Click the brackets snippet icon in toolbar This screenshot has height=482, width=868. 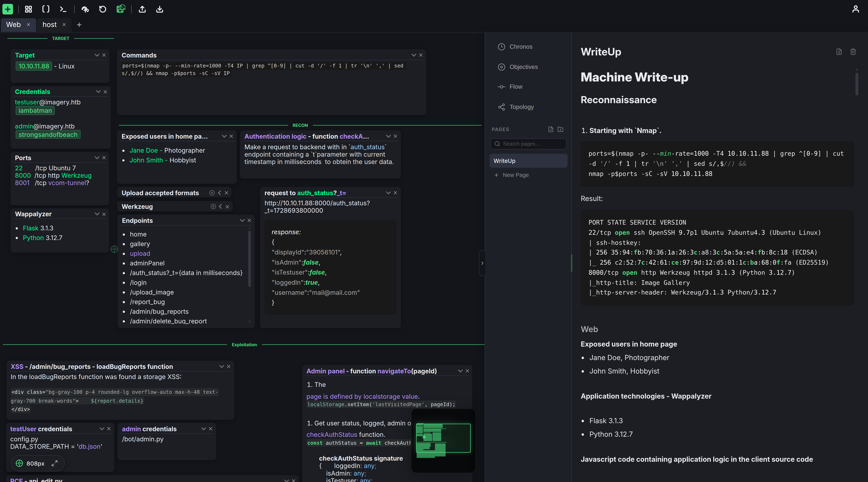[x=46, y=9]
